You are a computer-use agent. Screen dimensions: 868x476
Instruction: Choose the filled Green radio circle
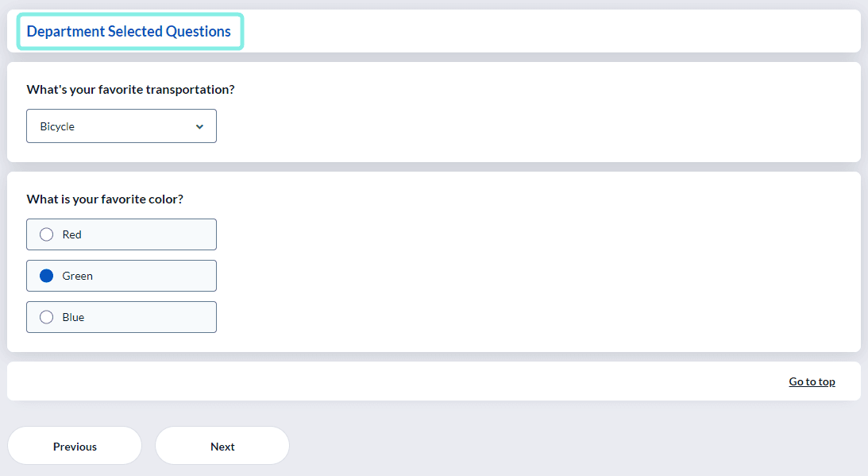(47, 276)
